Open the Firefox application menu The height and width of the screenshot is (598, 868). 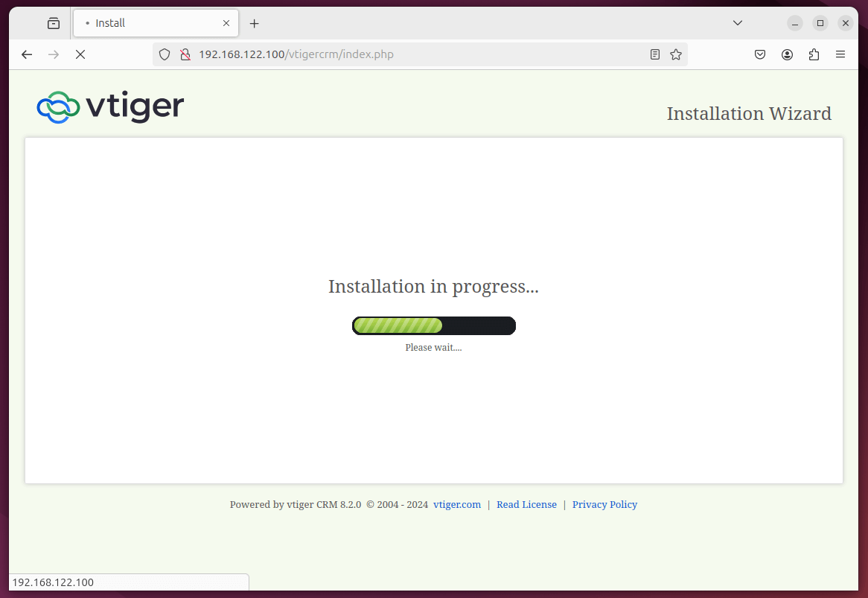(x=840, y=54)
